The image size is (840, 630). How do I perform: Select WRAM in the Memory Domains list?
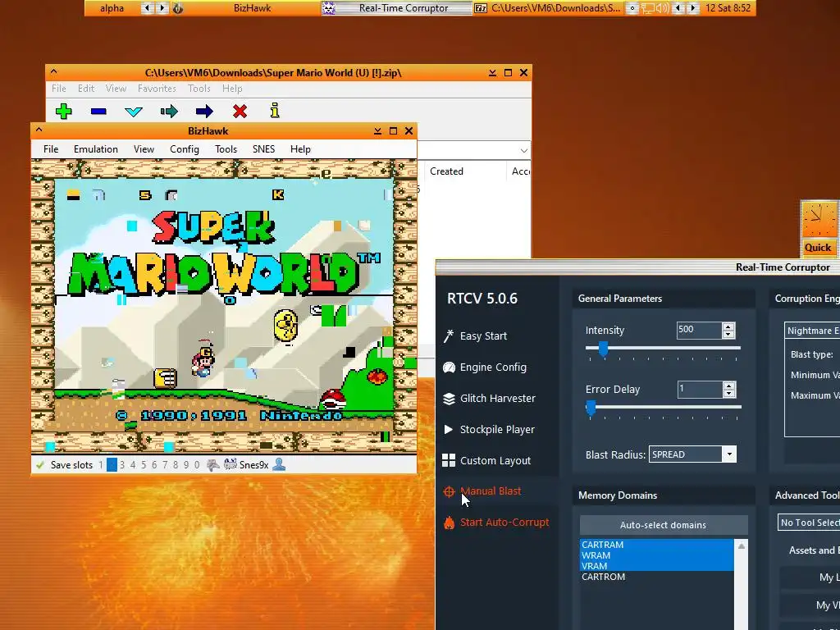click(x=657, y=555)
